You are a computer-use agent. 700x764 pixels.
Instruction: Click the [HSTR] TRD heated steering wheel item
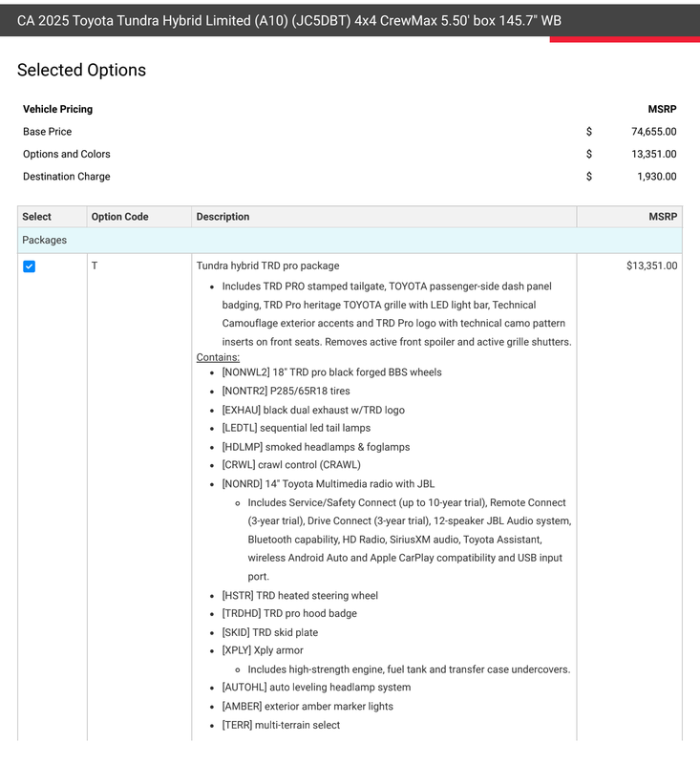[x=300, y=596]
